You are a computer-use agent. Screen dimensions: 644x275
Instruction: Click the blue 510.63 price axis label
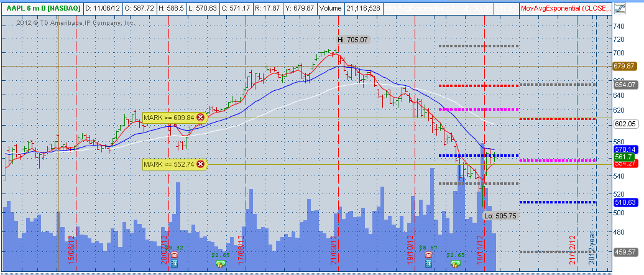click(624, 202)
